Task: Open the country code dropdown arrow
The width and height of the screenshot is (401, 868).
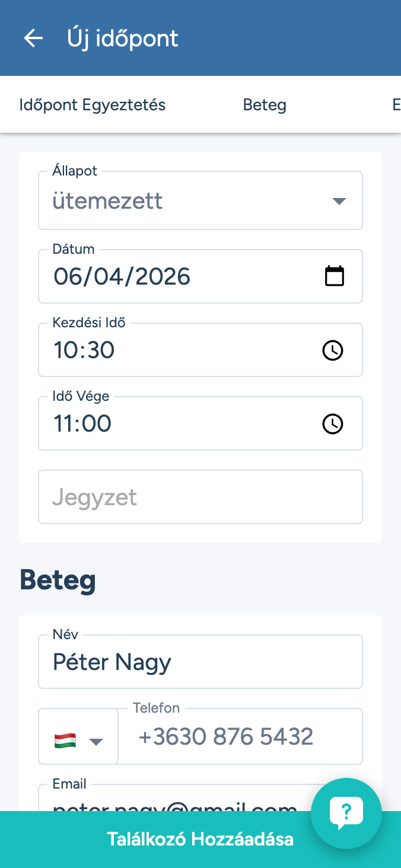Action: pyautogui.click(x=96, y=742)
